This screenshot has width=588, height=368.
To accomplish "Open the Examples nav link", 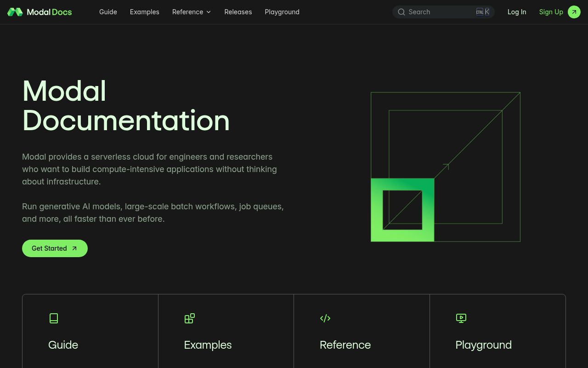I will (145, 12).
